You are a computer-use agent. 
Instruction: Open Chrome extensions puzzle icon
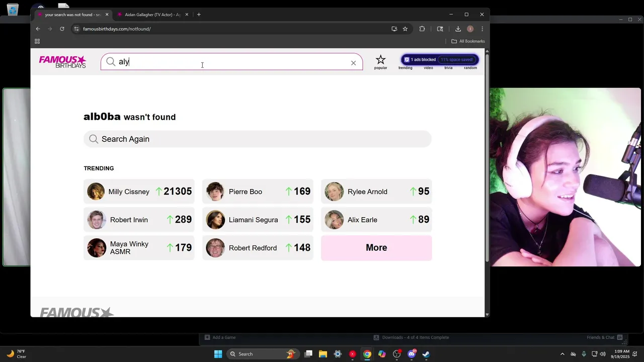(422, 29)
